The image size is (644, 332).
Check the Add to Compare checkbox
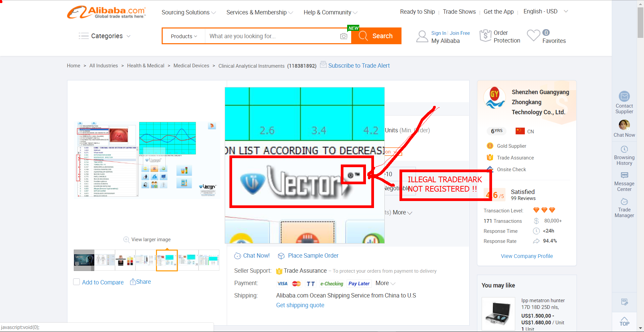(x=76, y=282)
